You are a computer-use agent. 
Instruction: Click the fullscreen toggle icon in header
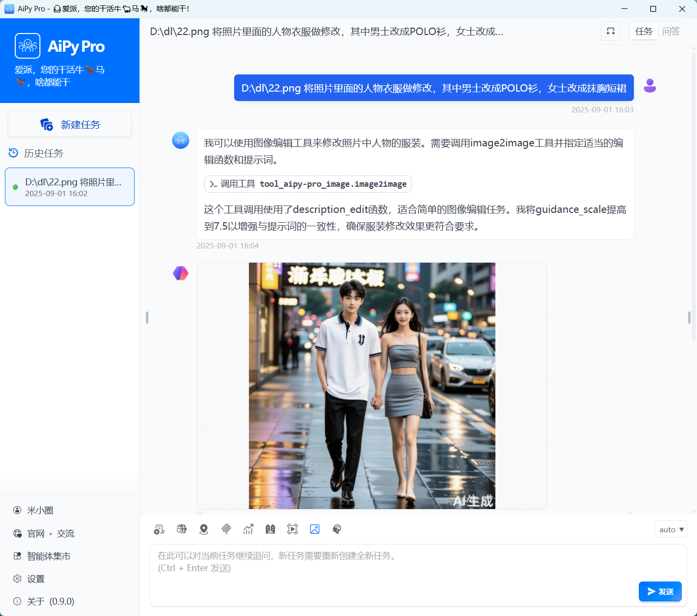click(610, 32)
